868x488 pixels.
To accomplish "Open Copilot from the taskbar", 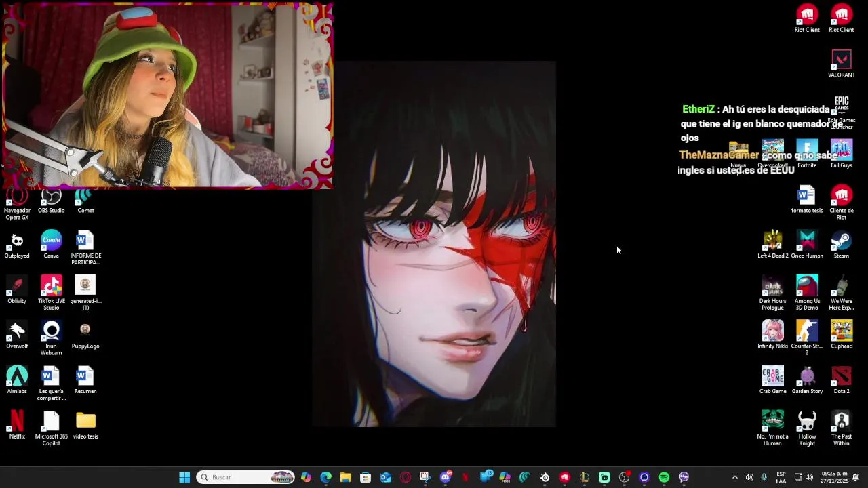I will tap(307, 477).
